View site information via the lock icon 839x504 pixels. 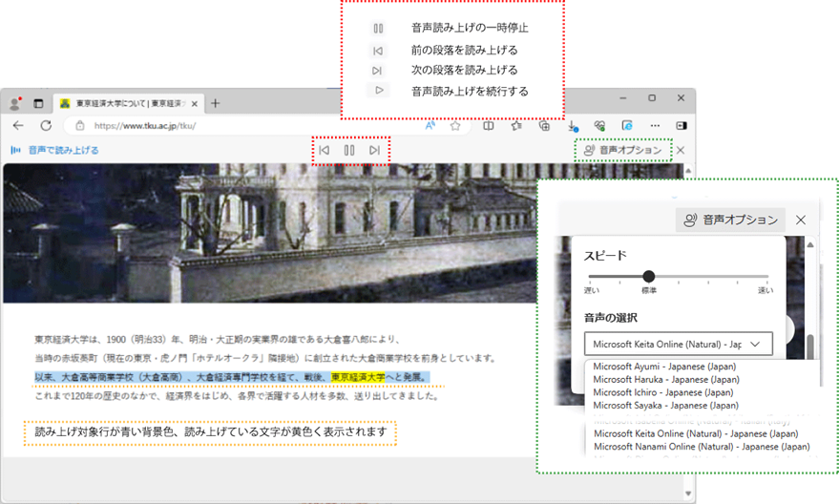(80, 126)
